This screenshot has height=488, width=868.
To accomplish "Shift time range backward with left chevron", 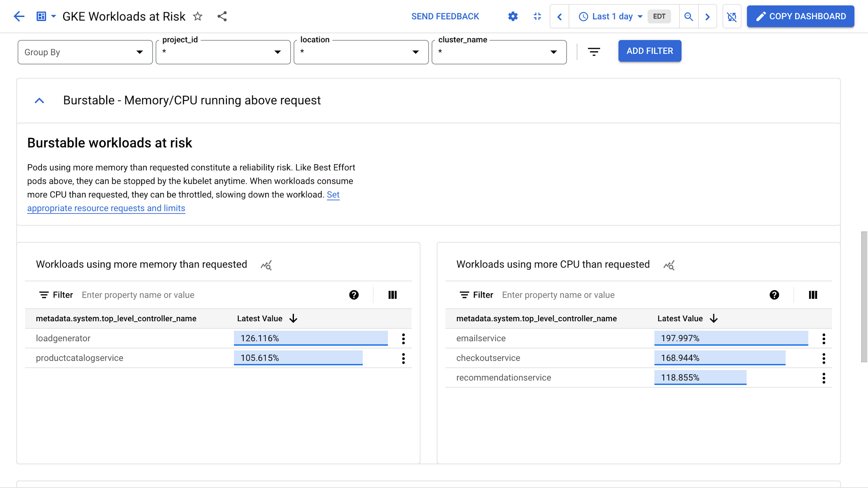I will click(x=559, y=17).
